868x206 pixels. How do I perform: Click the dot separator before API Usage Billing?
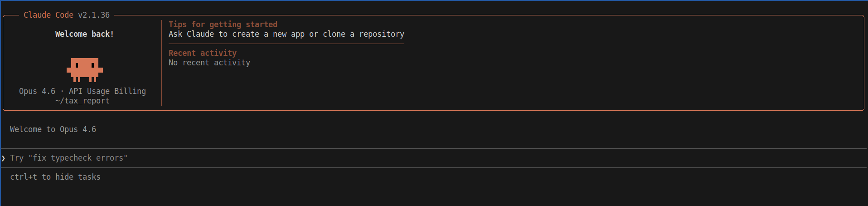[x=62, y=91]
